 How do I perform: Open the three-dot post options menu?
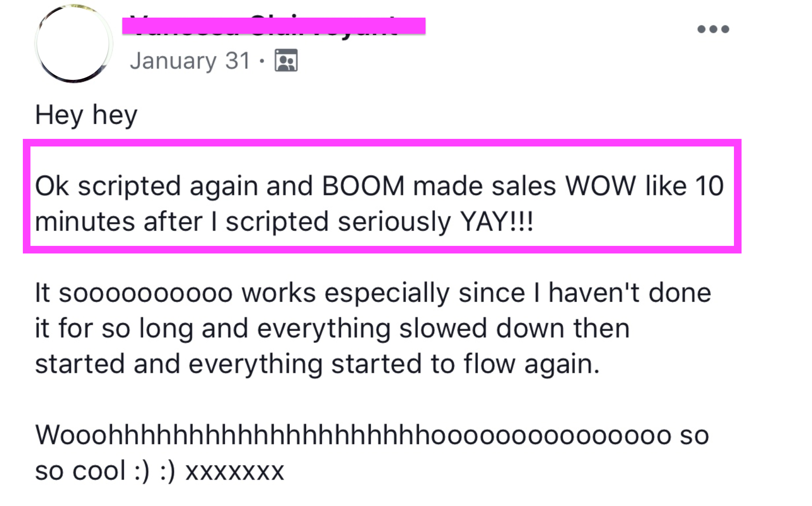pos(713,29)
